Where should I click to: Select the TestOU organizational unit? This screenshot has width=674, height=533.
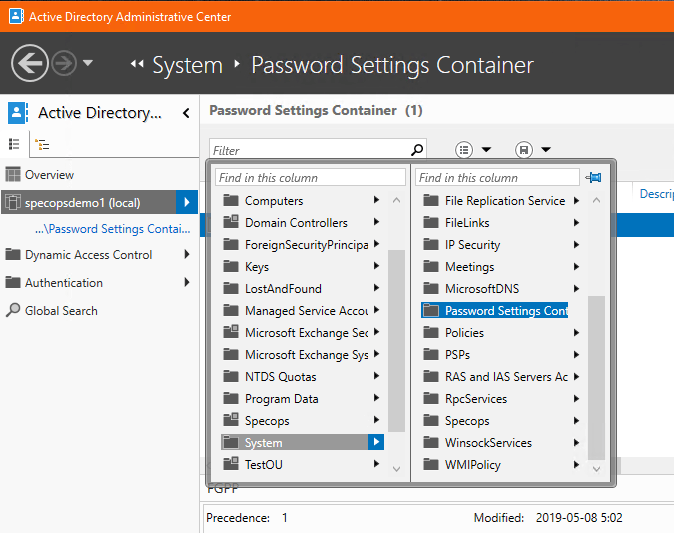click(263, 465)
